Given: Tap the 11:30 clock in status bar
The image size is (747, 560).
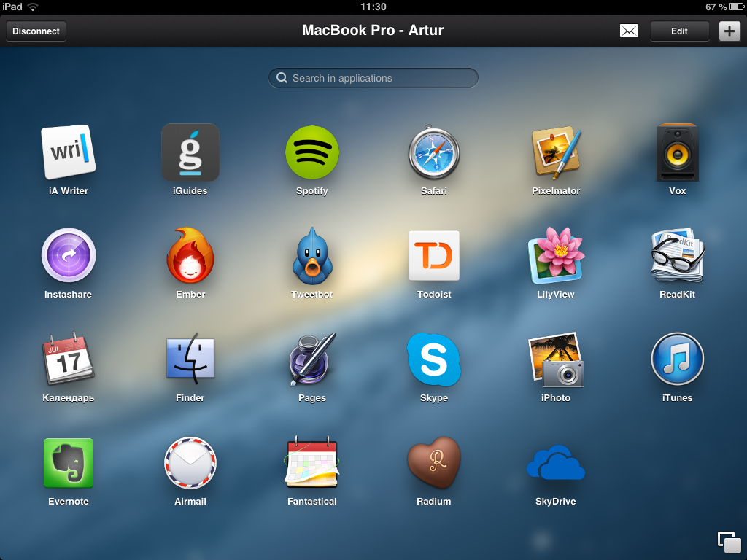Looking at the screenshot, I should point(373,7).
